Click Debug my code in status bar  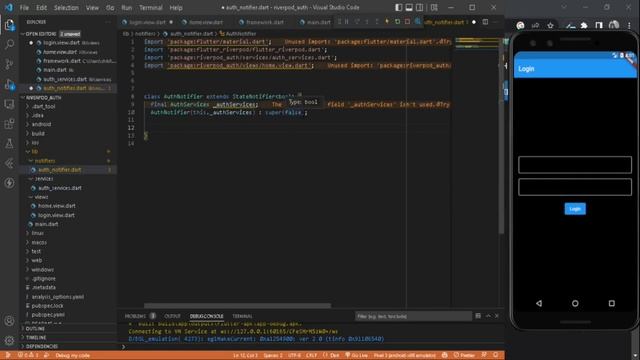point(73,356)
